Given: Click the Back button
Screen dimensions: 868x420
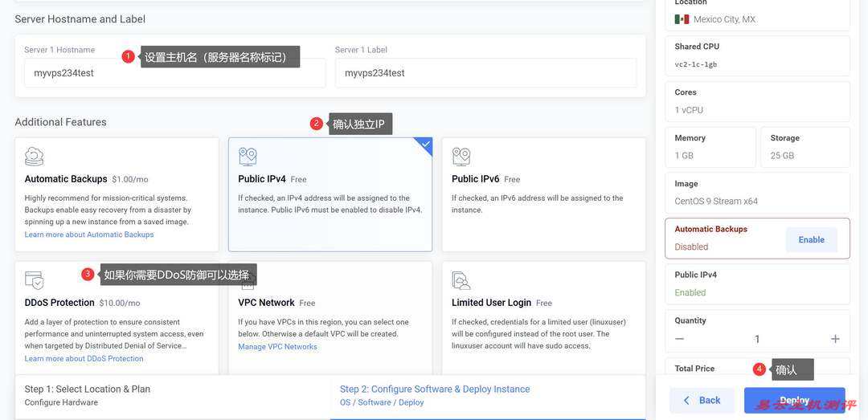Looking at the screenshot, I should pyautogui.click(x=701, y=400).
